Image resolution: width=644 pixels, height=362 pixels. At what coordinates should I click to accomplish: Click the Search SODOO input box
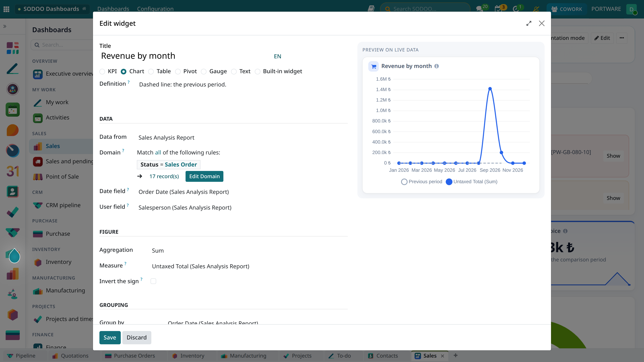point(425,9)
